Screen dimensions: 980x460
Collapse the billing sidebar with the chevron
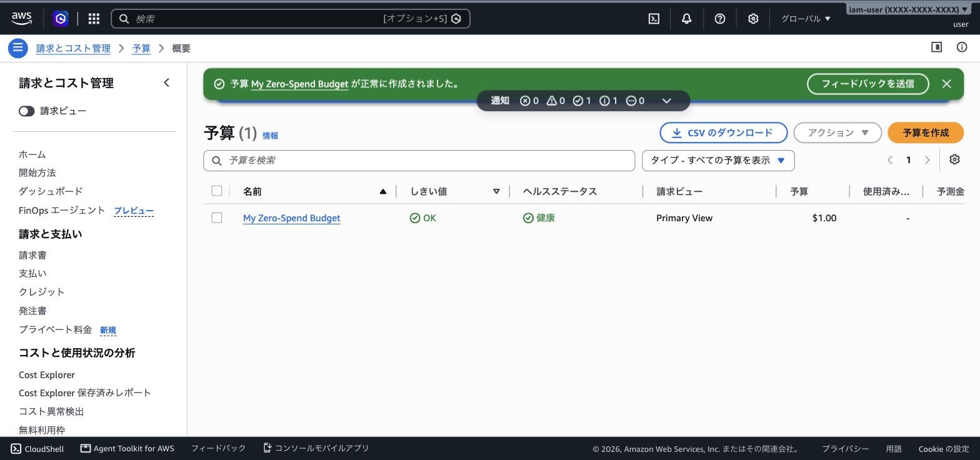tap(166, 82)
